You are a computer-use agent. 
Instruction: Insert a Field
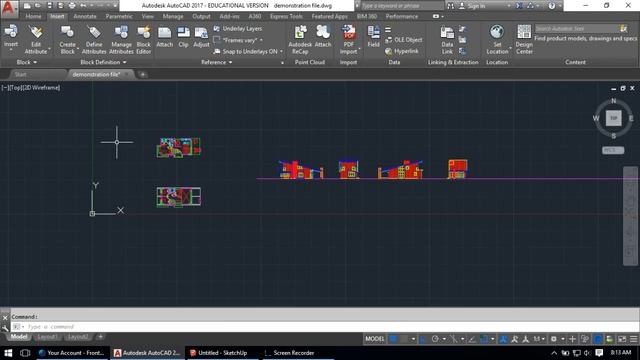373,37
